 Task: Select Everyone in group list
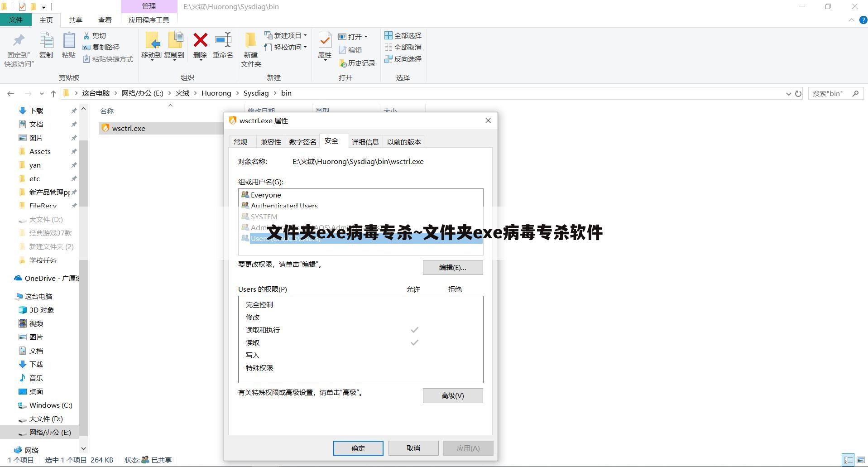point(266,195)
